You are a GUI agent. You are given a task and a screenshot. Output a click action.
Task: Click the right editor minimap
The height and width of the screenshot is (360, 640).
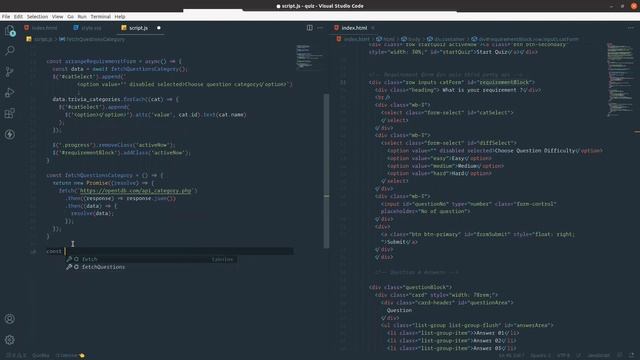620,79
